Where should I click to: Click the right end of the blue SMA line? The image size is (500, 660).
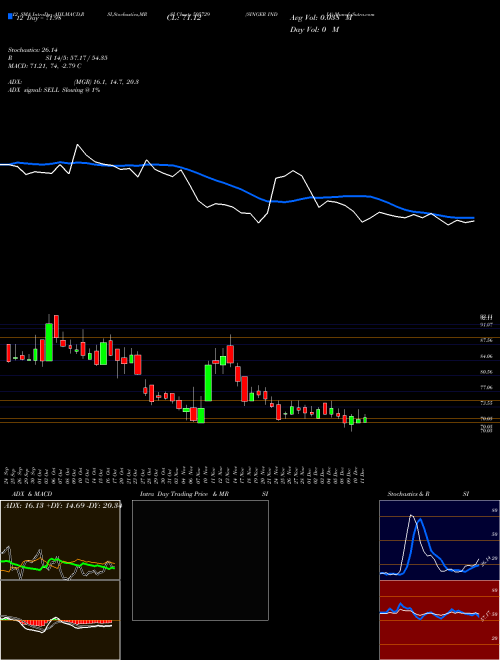coord(473,218)
